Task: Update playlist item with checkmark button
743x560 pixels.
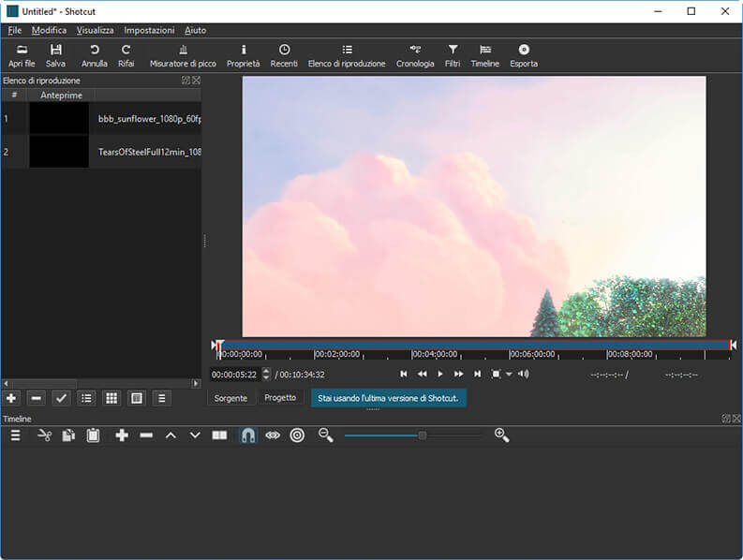Action: [x=61, y=398]
